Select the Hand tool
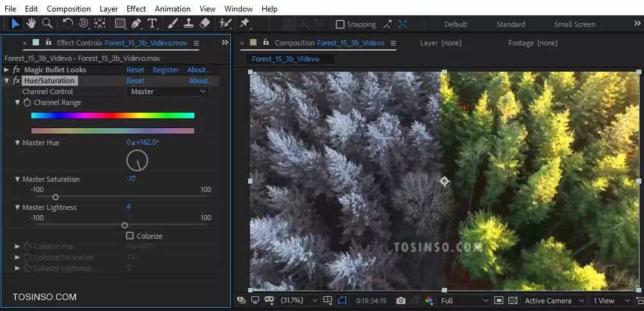Image resolution: width=644 pixels, height=311 pixels. tap(31, 24)
